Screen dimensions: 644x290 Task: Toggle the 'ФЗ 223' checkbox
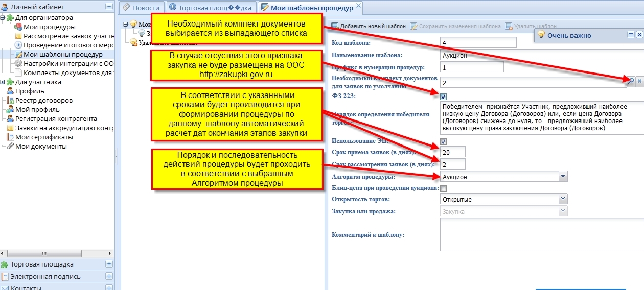coord(444,96)
